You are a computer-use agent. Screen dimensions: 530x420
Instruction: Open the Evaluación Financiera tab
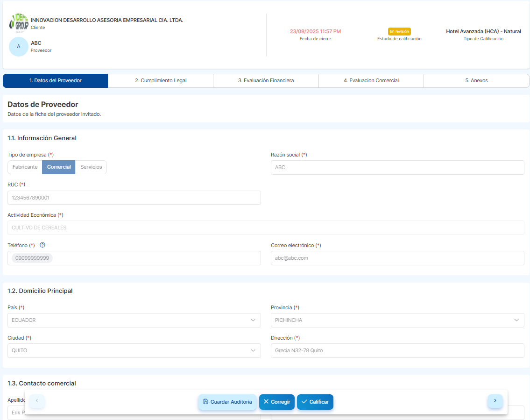[266, 81]
